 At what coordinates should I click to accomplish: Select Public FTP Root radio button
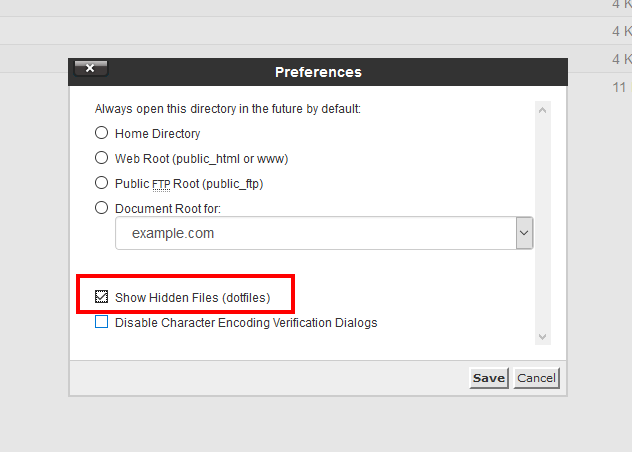[101, 183]
